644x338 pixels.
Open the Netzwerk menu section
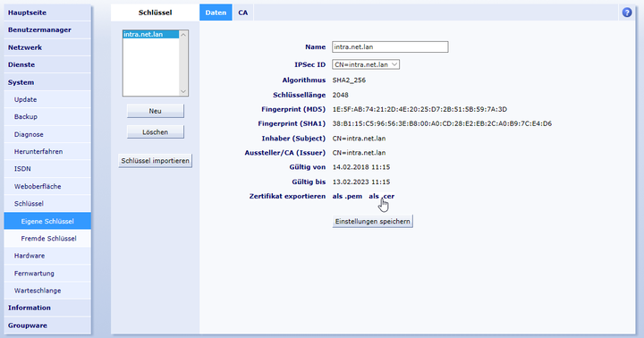pos(47,47)
